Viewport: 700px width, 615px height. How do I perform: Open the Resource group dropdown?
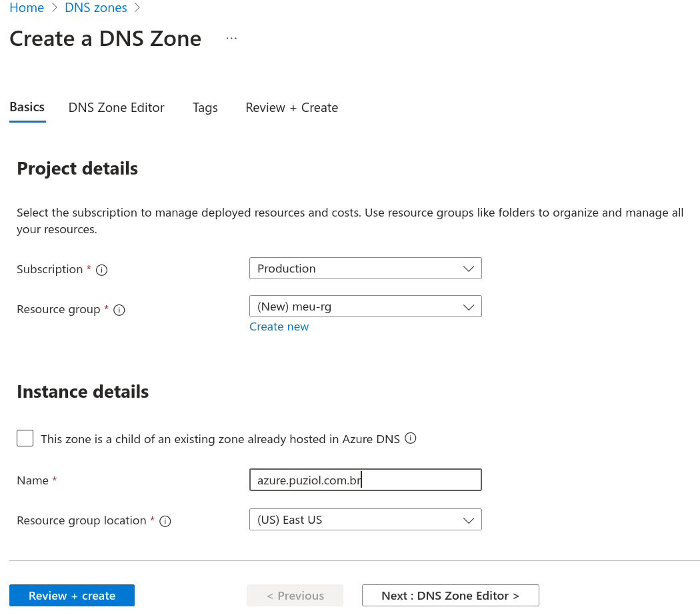tap(365, 307)
